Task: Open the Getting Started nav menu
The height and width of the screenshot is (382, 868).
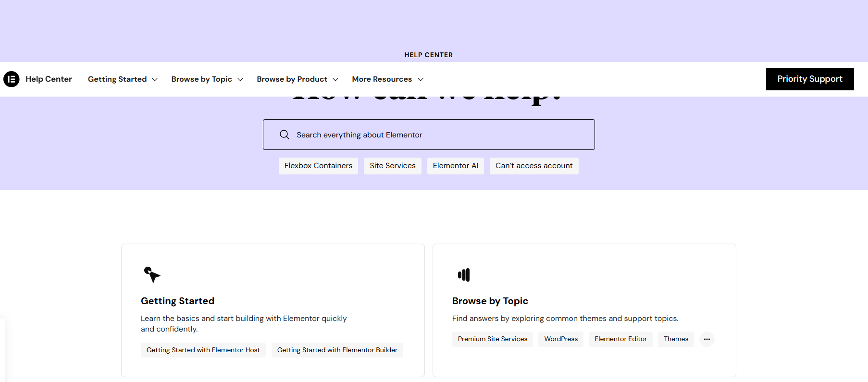Action: [123, 79]
